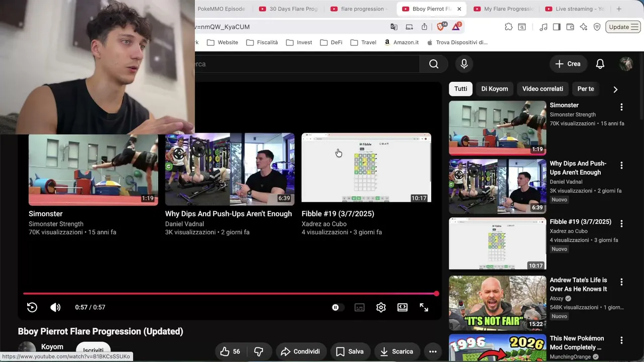
Task: Open options for This New Pokémon Mod video
Action: [621, 340]
